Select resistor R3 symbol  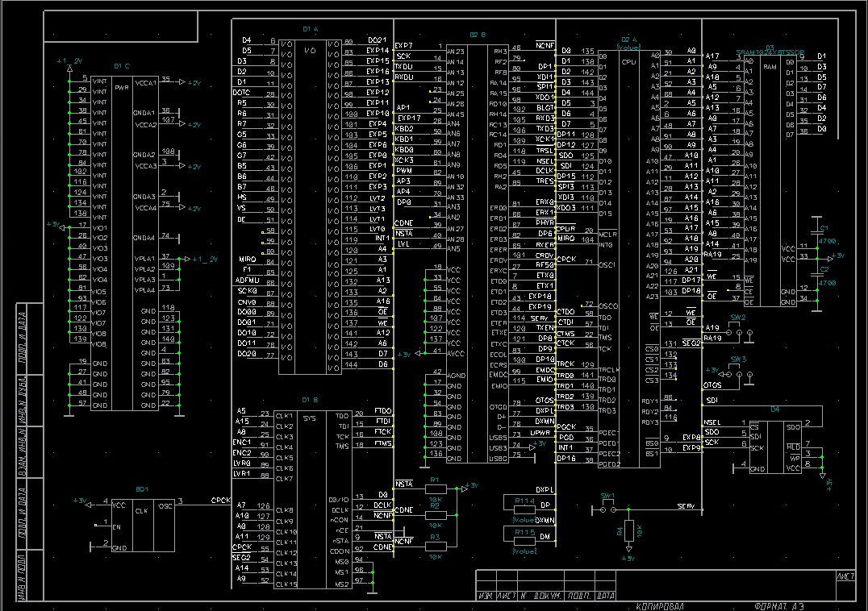(x=434, y=547)
